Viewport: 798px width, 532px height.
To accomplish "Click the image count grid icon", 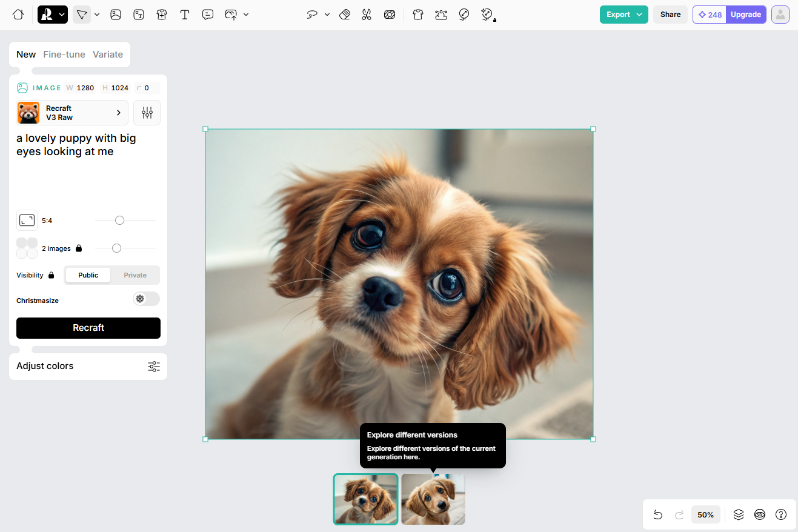I will click(27, 248).
